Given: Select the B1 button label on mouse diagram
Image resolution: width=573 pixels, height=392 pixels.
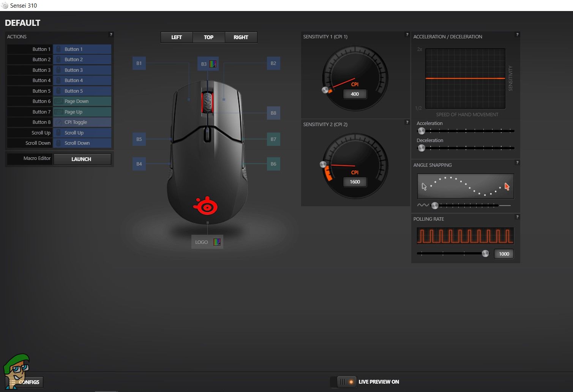Looking at the screenshot, I should [139, 63].
